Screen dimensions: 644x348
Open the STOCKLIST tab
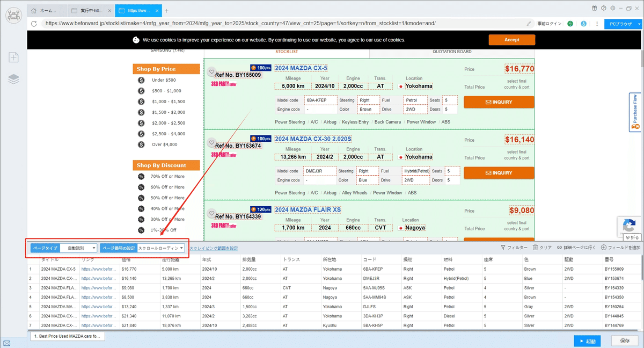point(287,52)
